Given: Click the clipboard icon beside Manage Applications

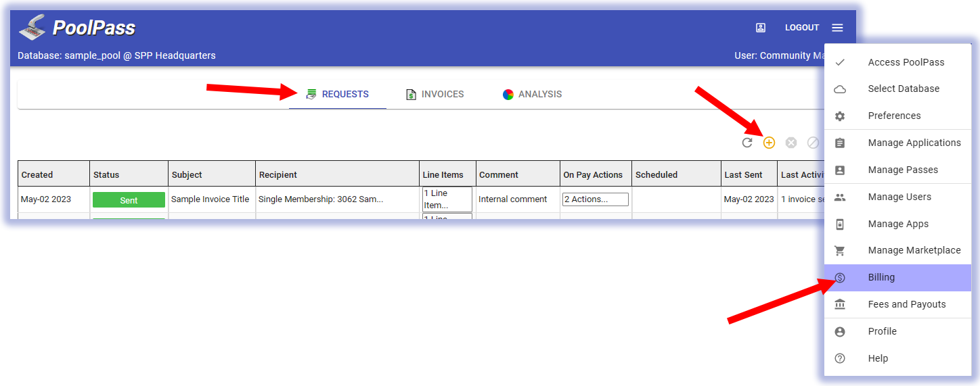Looking at the screenshot, I should tap(840, 143).
